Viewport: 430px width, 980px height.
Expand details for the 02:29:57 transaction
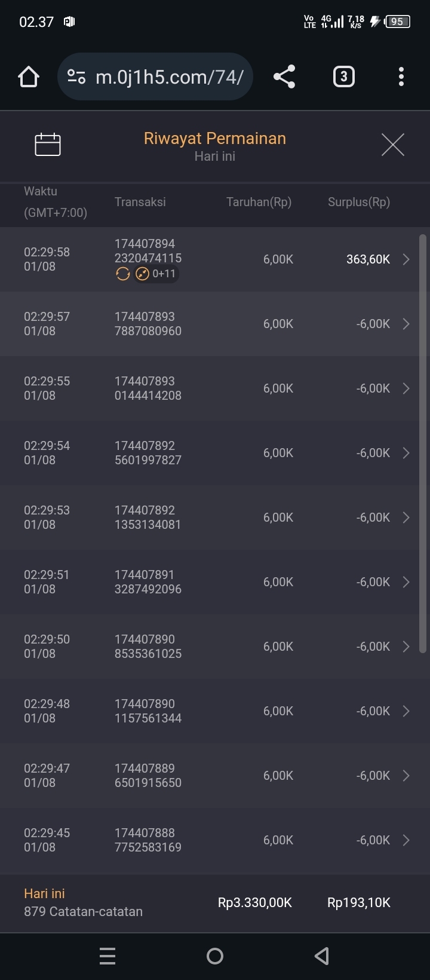point(406,324)
